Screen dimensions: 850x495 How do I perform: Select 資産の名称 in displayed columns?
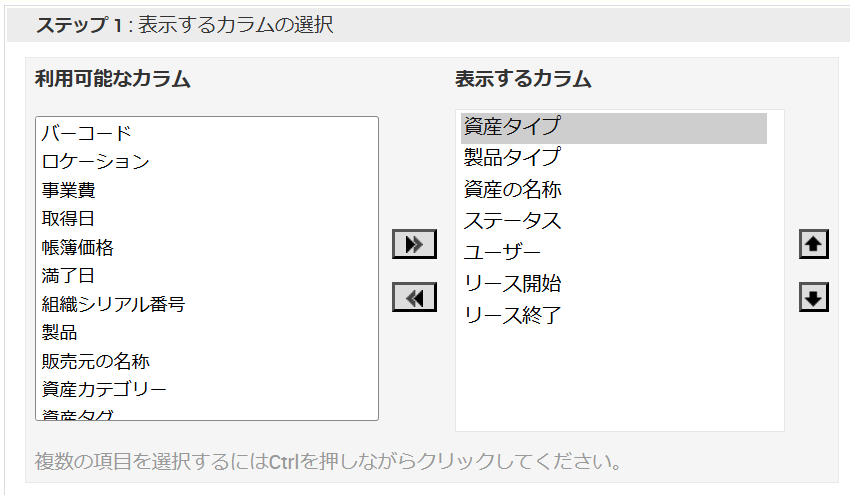coord(512,189)
